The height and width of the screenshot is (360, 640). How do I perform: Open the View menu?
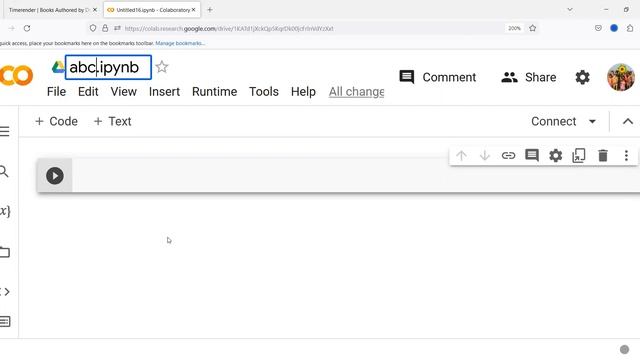(x=123, y=91)
